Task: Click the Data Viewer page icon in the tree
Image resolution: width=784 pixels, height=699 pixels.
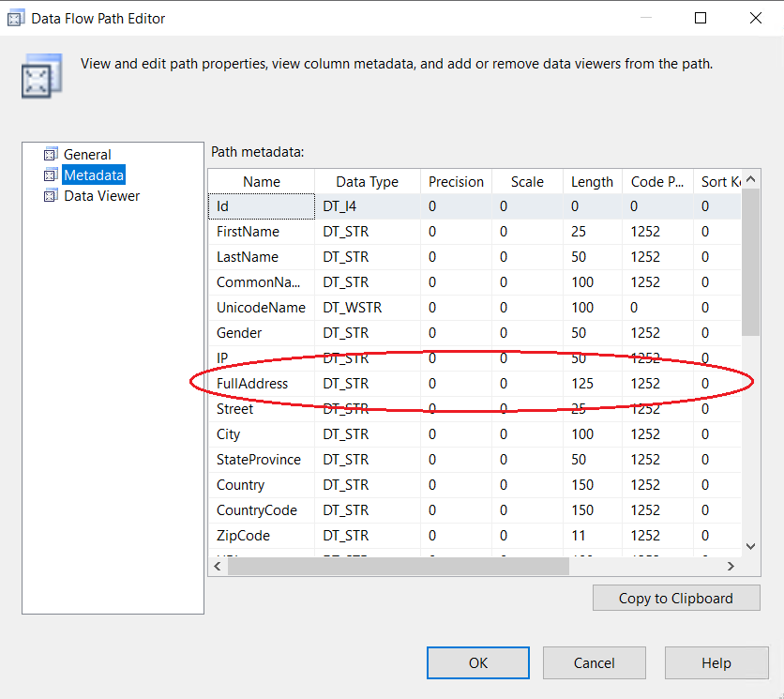Action: point(51,196)
